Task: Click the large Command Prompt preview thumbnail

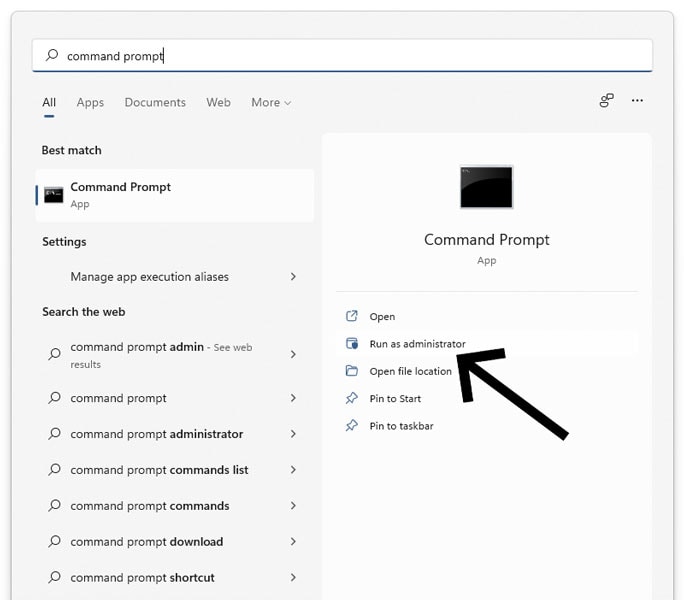Action: (x=486, y=187)
